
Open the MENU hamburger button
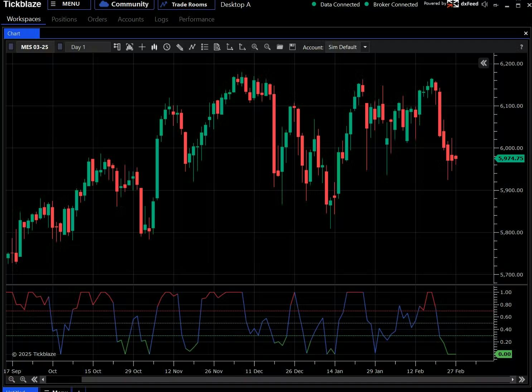click(x=69, y=4)
